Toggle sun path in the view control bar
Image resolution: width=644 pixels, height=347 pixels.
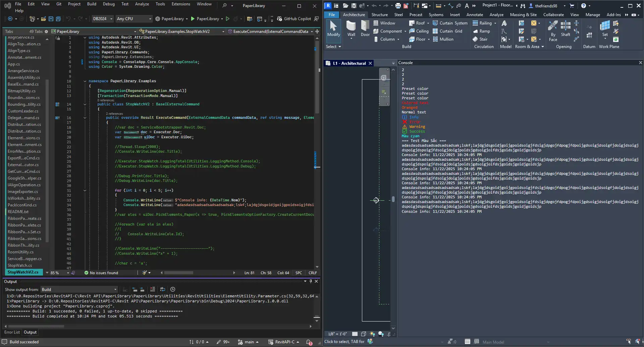click(372, 334)
